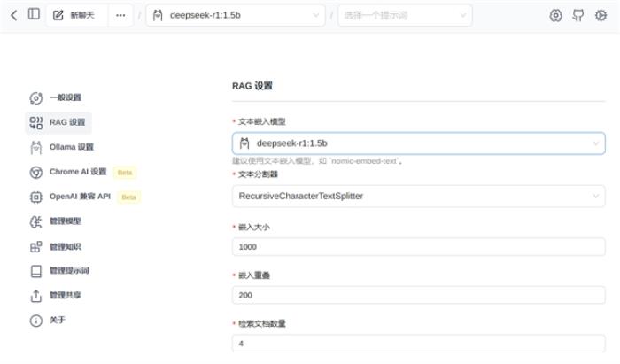The image size is (620, 364).
Task: Click the general settings gear icon in sidebar
Action: [x=36, y=98]
